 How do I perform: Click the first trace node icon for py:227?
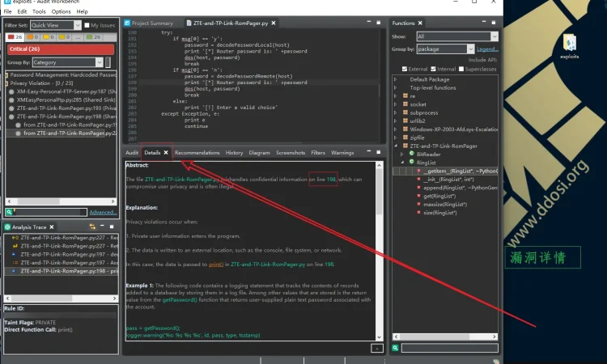tap(15, 238)
